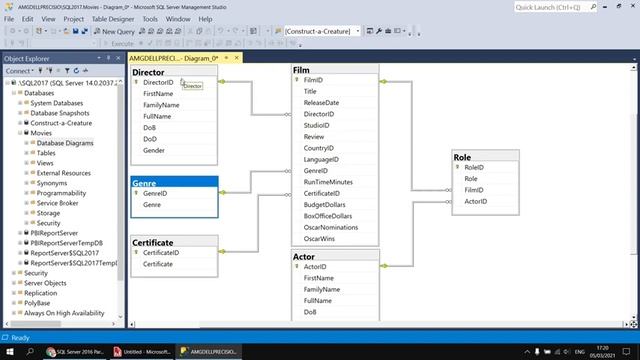Select the Genre table title bar
The width and height of the screenshot is (640, 360).
pyautogui.click(x=174, y=182)
